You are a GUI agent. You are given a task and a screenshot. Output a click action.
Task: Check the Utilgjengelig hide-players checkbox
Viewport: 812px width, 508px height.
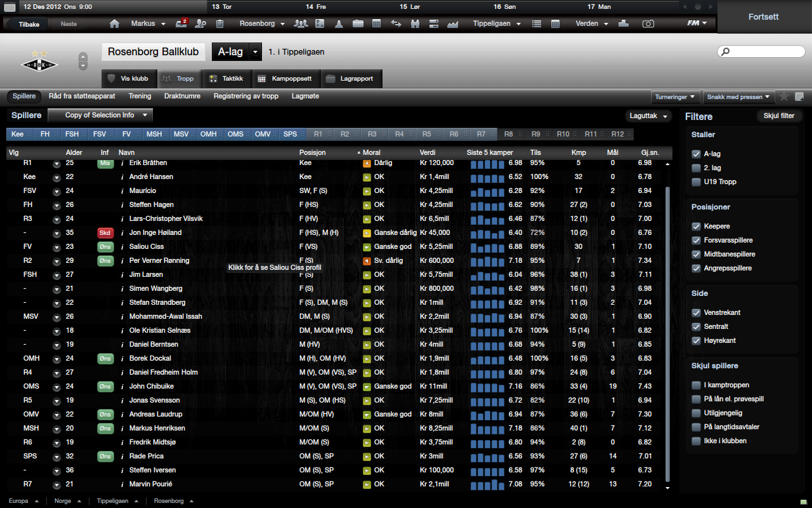(x=697, y=413)
